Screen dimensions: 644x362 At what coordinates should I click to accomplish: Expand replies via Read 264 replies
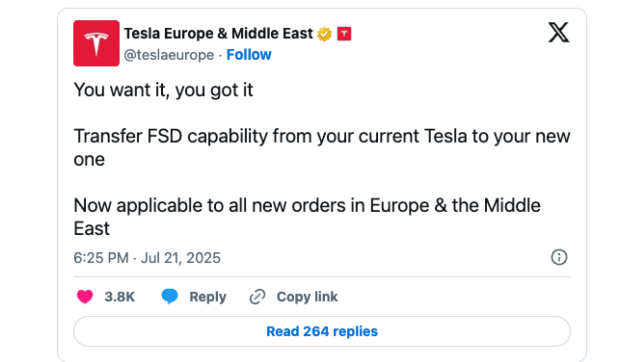click(x=322, y=331)
